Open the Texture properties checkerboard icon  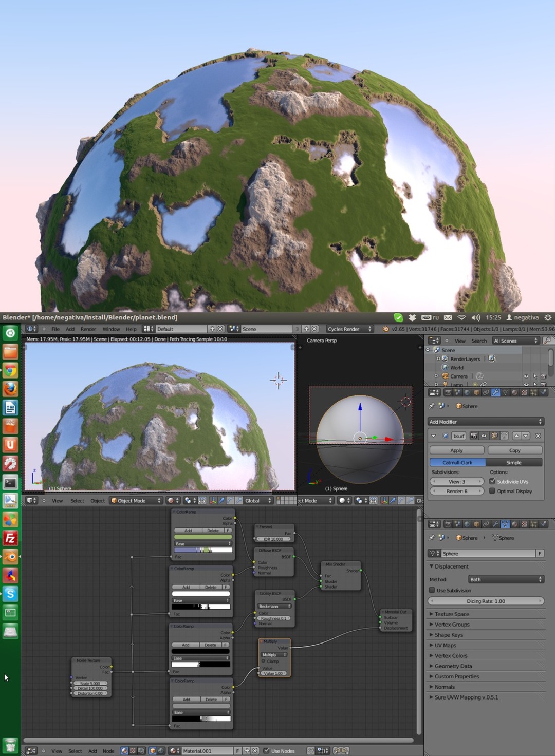pos(524,393)
